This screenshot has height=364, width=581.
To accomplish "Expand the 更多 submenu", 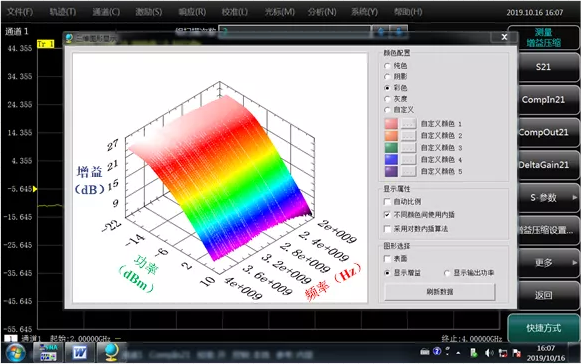I will coord(548,263).
